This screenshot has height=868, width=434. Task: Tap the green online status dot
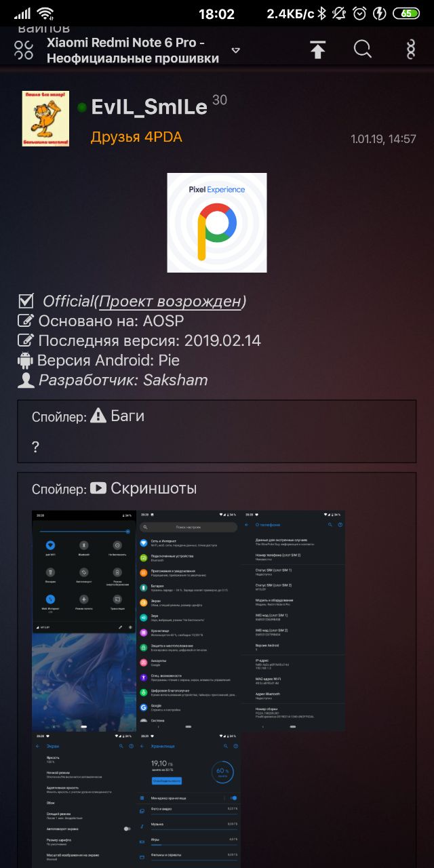click(x=82, y=107)
